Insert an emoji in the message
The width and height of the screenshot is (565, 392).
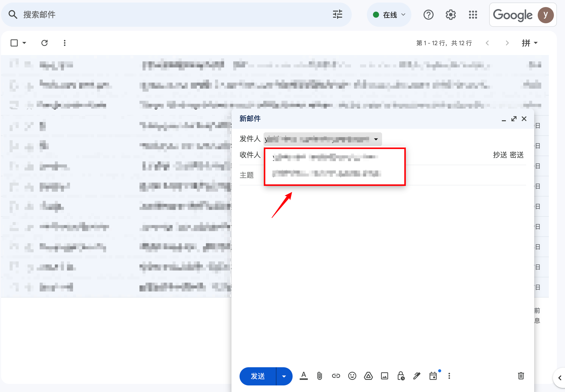352,376
